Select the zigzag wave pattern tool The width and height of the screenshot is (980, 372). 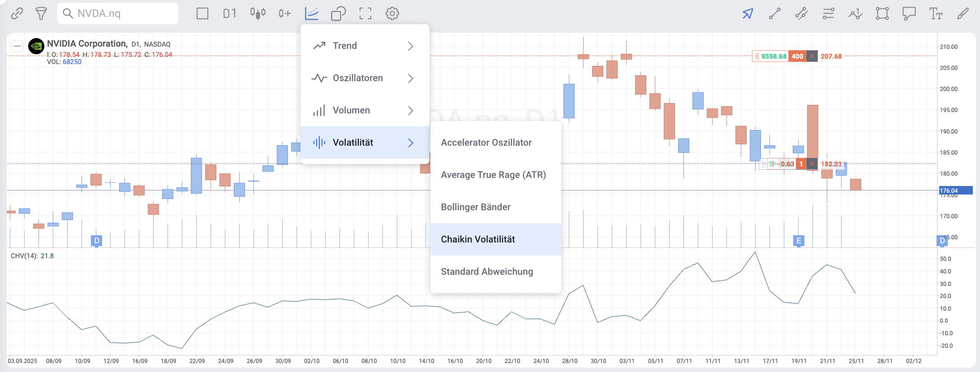855,13
